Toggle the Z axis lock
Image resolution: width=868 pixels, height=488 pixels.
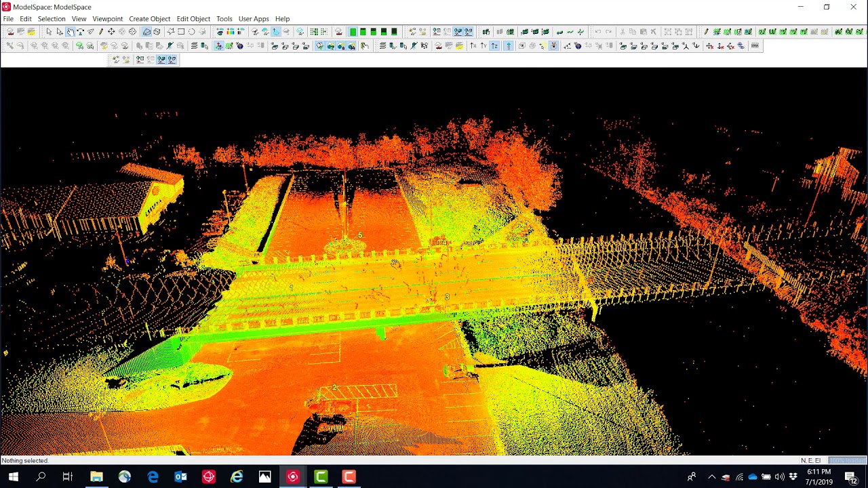494,46
